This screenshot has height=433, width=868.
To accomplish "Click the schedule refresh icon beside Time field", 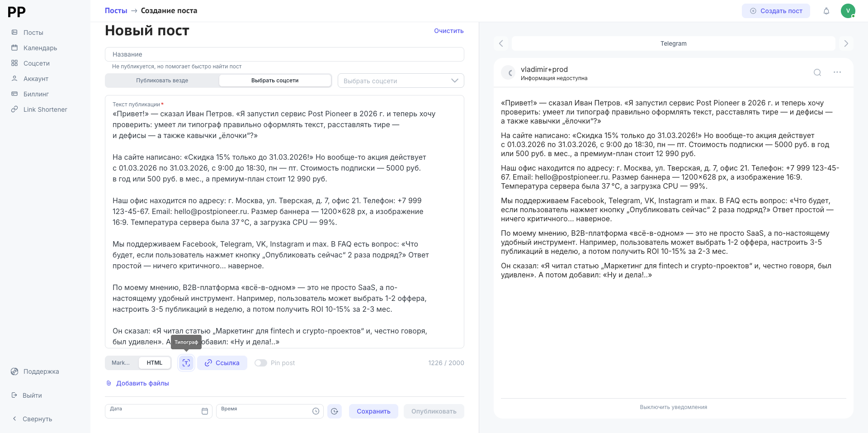I will (335, 411).
